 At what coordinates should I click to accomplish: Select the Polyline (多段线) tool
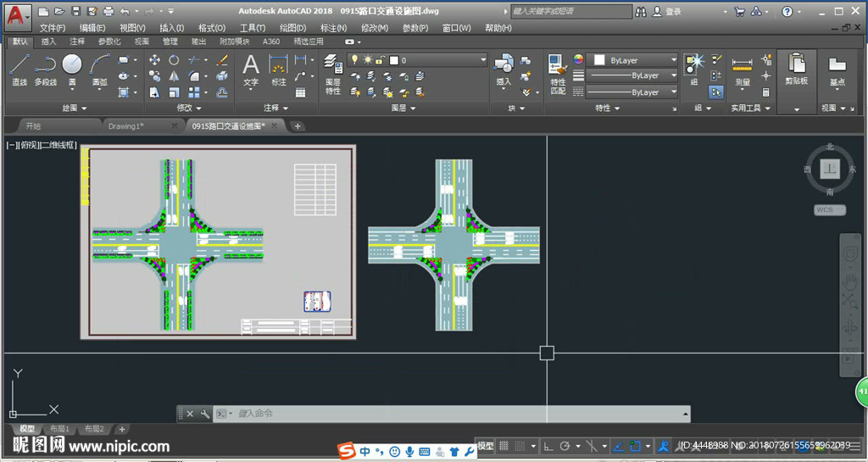click(46, 70)
